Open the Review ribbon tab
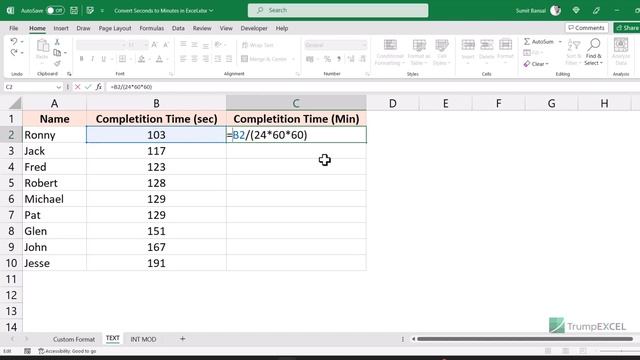Screen dimensions: 640x360 (202, 28)
